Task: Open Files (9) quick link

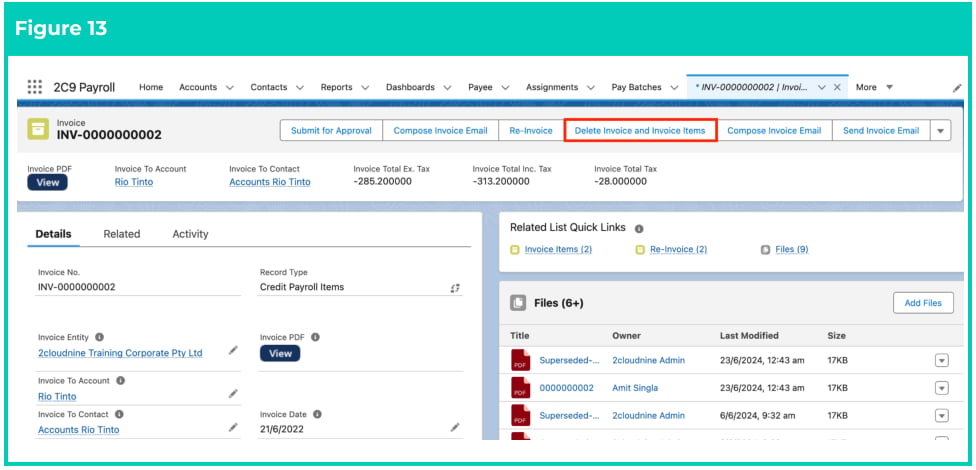Action: click(x=792, y=250)
